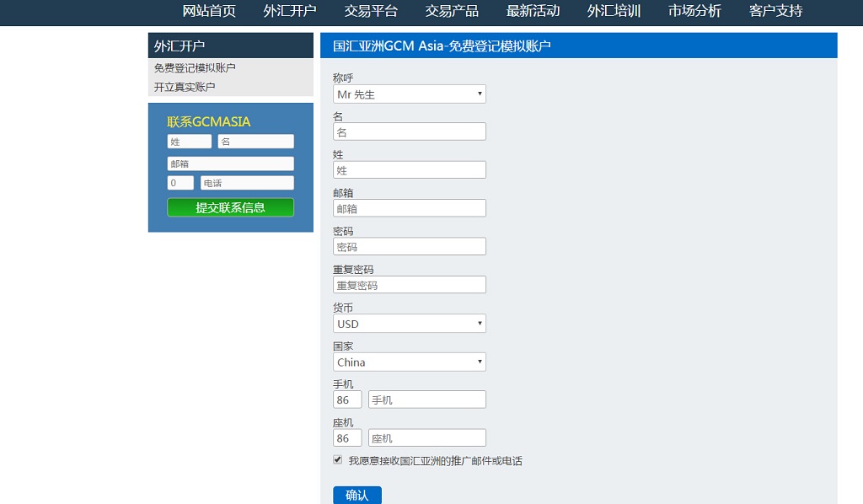Submit with the green 提交联系信息 button

[231, 207]
